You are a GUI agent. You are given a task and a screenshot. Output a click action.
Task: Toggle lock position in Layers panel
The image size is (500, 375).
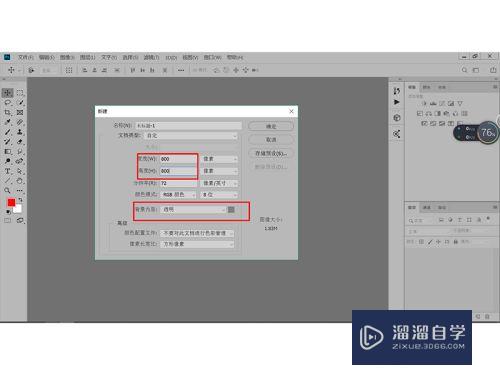click(438, 241)
